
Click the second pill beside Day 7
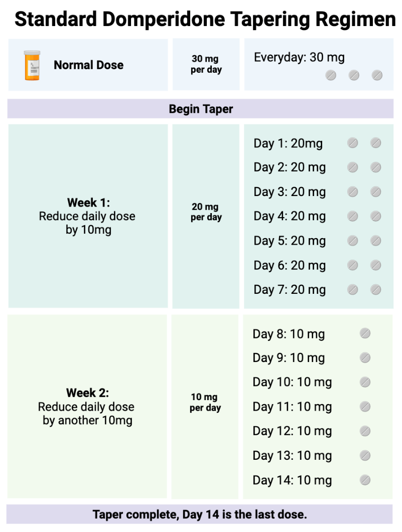click(375, 289)
